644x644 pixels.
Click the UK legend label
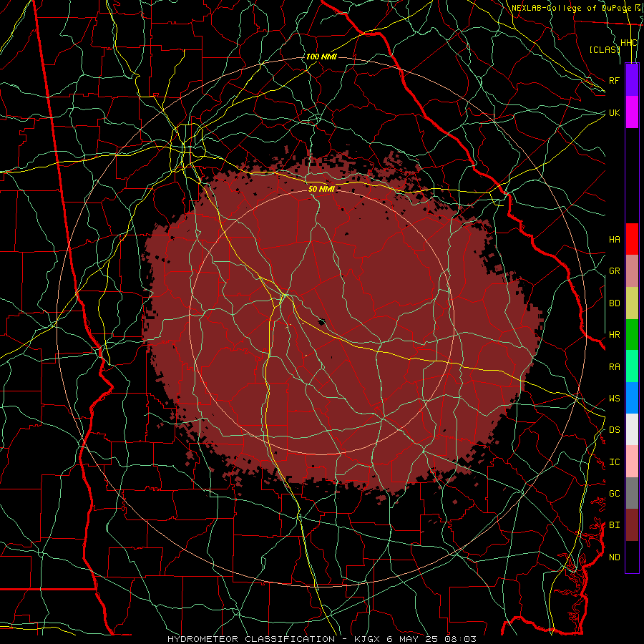615,112
